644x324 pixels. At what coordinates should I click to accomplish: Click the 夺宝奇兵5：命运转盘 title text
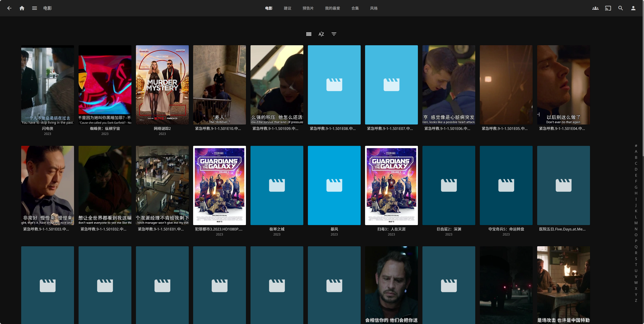click(506, 229)
